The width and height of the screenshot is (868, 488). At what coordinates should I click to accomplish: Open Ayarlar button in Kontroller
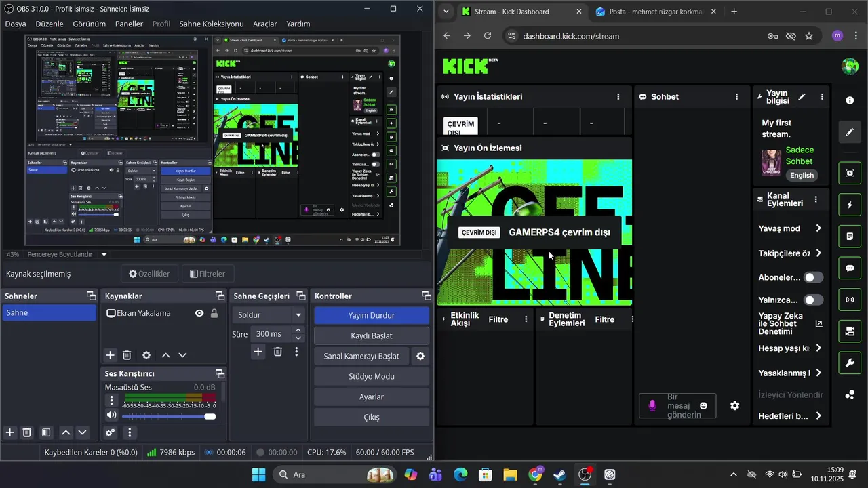click(x=372, y=396)
